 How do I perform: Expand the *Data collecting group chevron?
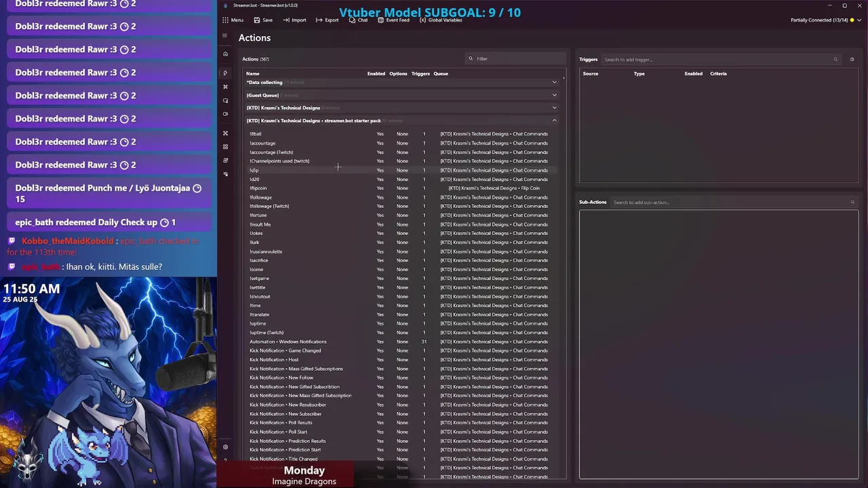click(554, 83)
